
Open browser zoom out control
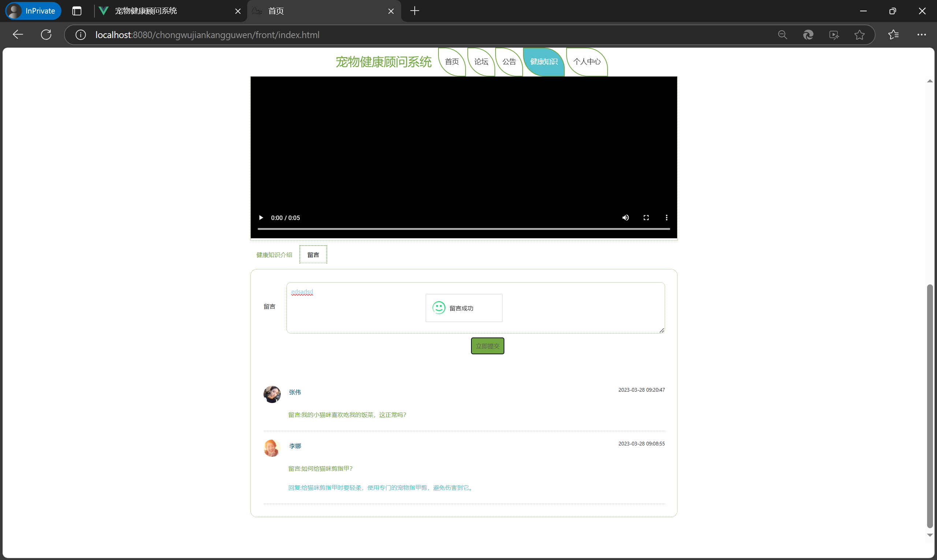click(782, 35)
